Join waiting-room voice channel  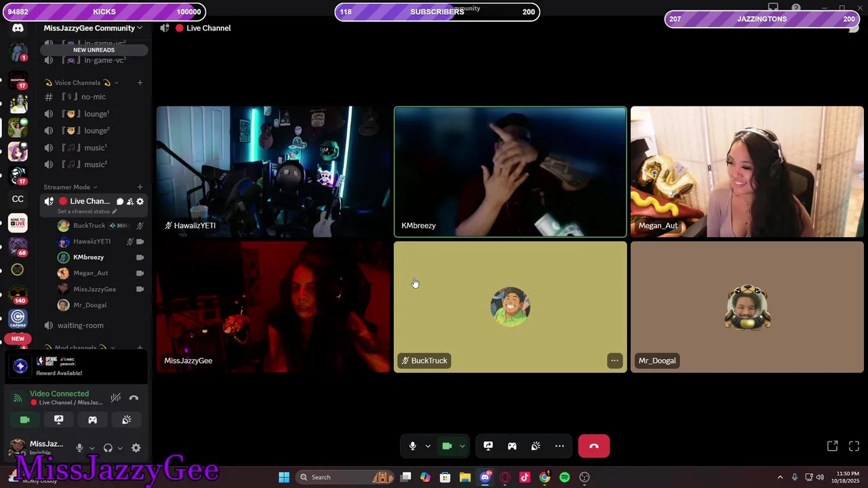click(94, 325)
